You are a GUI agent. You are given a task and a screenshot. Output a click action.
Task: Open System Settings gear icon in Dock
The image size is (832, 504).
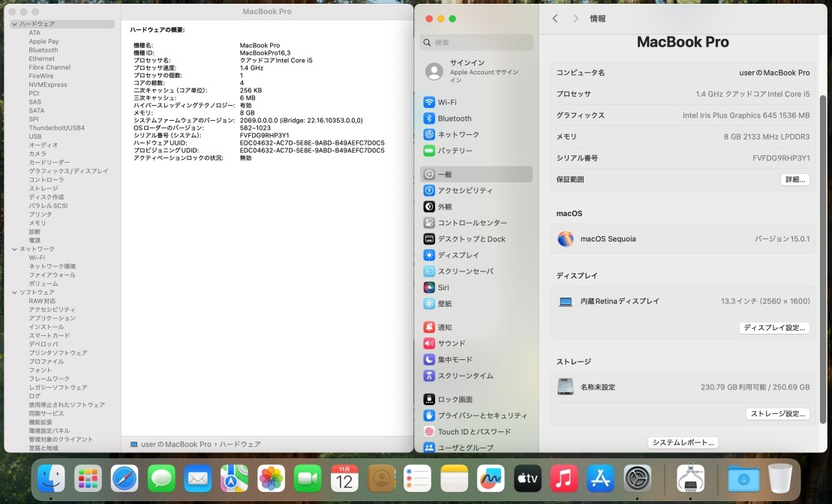pos(637,478)
